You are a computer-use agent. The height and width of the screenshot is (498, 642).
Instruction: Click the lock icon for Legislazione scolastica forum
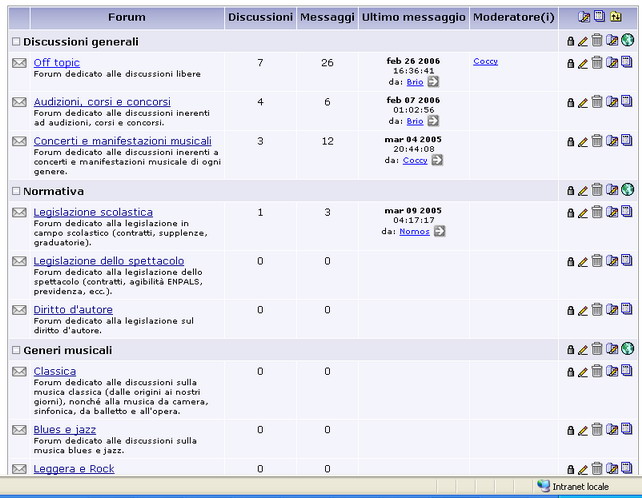click(x=570, y=213)
